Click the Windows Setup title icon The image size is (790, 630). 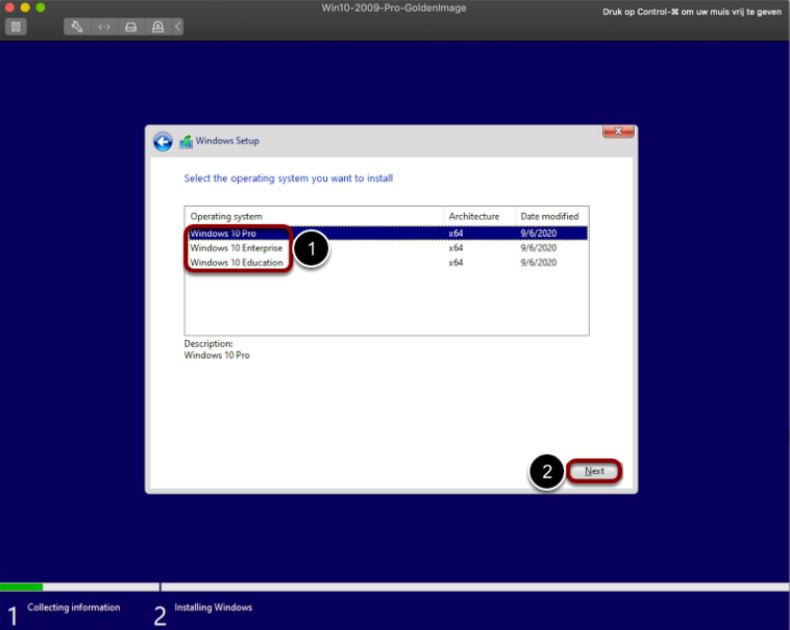point(185,141)
